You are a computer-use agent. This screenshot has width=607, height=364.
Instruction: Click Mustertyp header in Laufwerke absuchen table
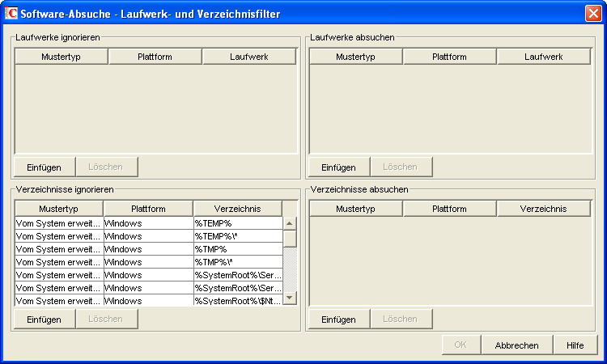(x=356, y=57)
